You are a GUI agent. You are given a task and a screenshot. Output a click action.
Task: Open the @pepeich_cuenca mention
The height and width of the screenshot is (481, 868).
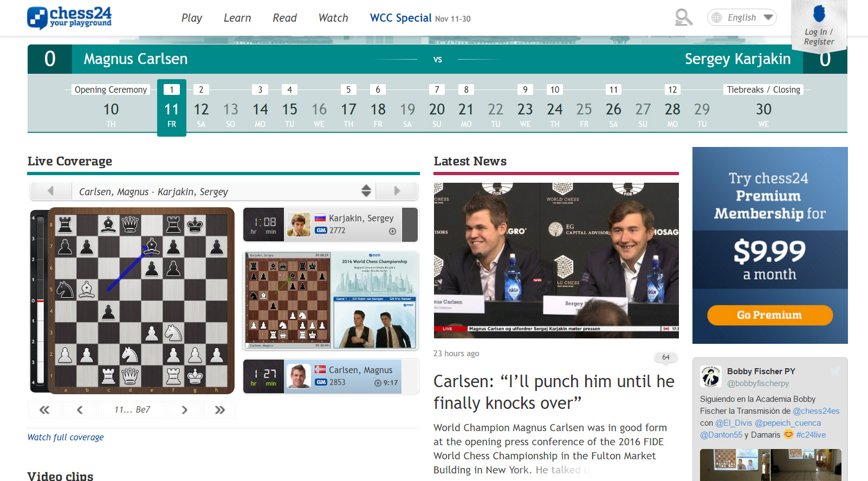point(788,423)
